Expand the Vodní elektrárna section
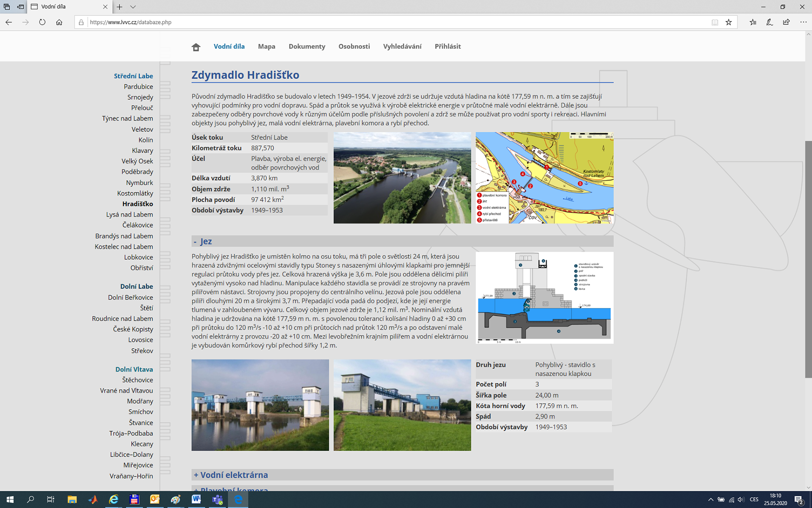The image size is (812, 508). pyautogui.click(x=231, y=475)
